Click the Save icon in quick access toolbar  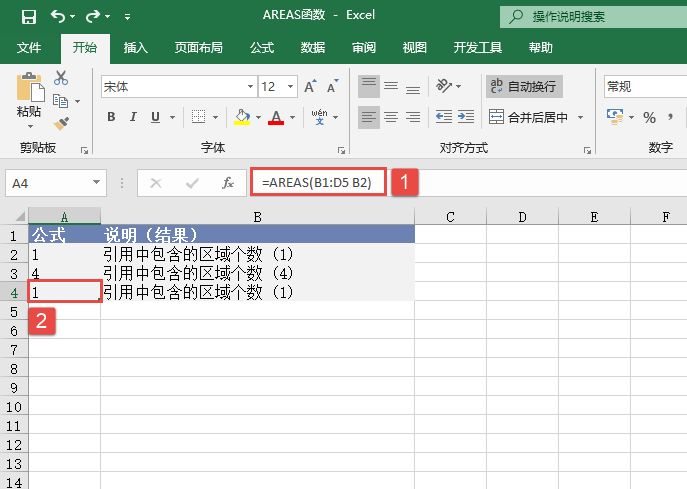pos(28,17)
